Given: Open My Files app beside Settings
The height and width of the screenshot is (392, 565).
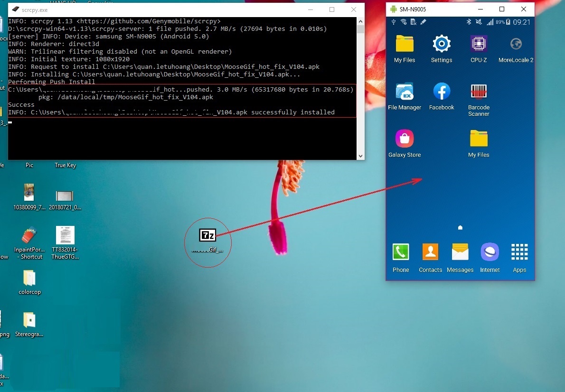Looking at the screenshot, I should (405, 48).
